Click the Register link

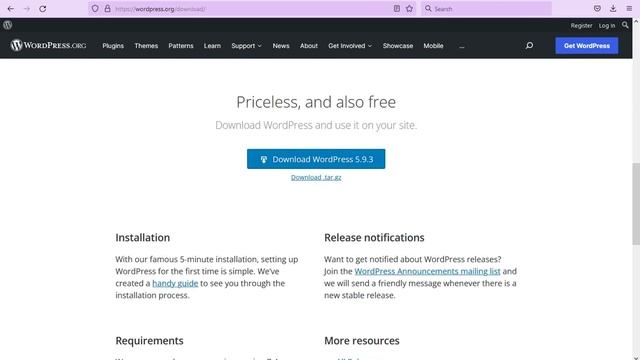(581, 25)
